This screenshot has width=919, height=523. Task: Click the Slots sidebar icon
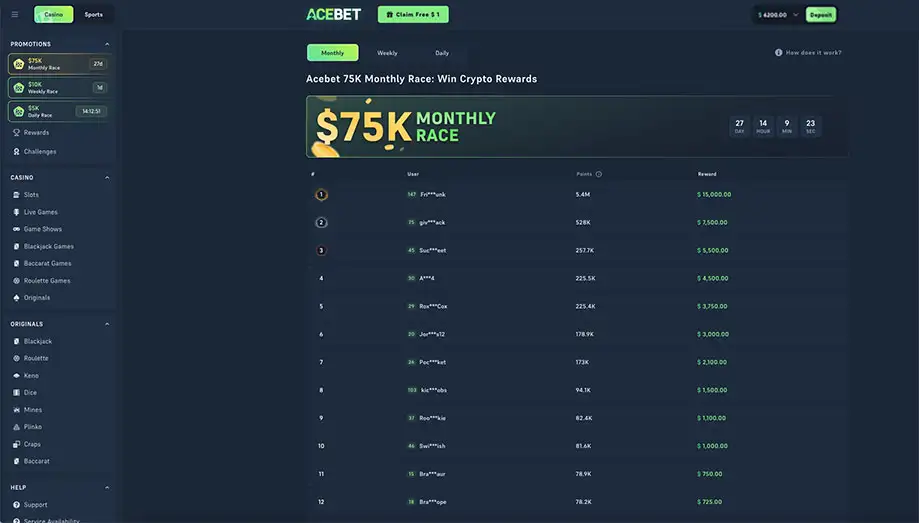click(x=16, y=195)
